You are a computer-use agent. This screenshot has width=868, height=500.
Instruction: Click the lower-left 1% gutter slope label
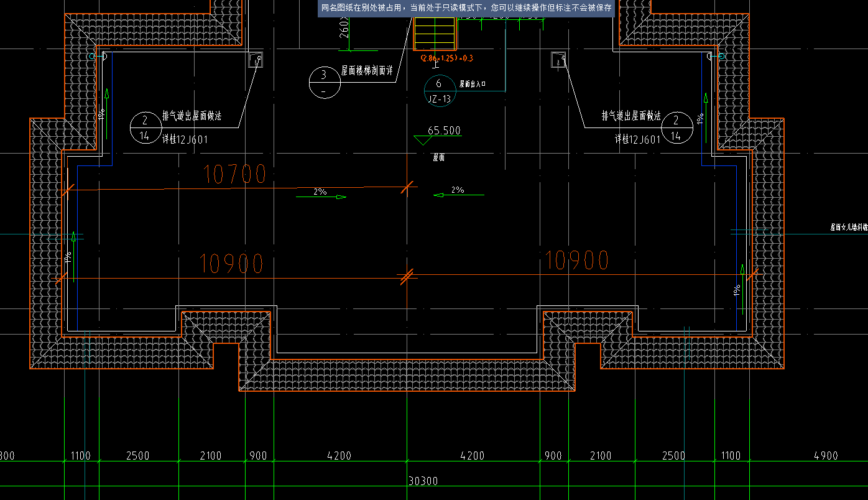pos(68,256)
